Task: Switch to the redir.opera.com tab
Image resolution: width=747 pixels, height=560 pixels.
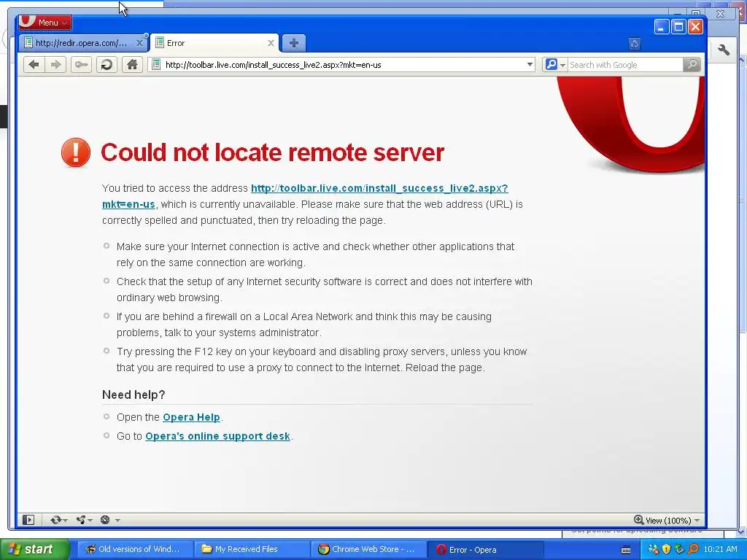Action: [84, 43]
